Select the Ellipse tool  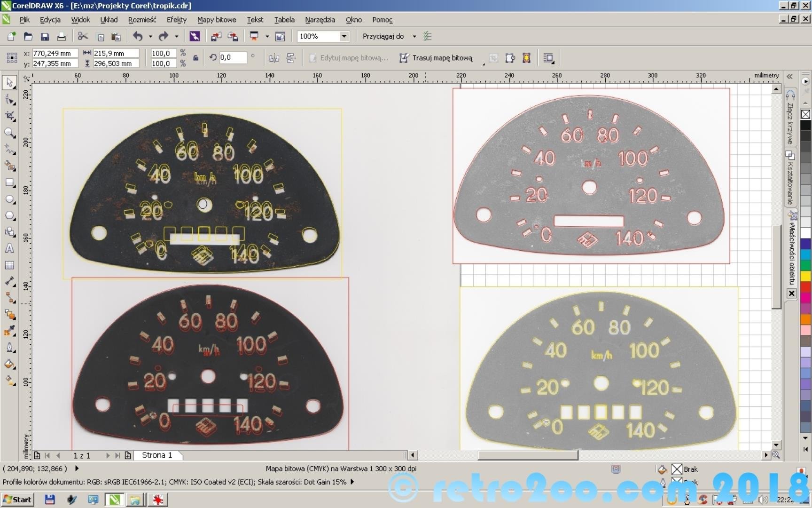tap(9, 199)
